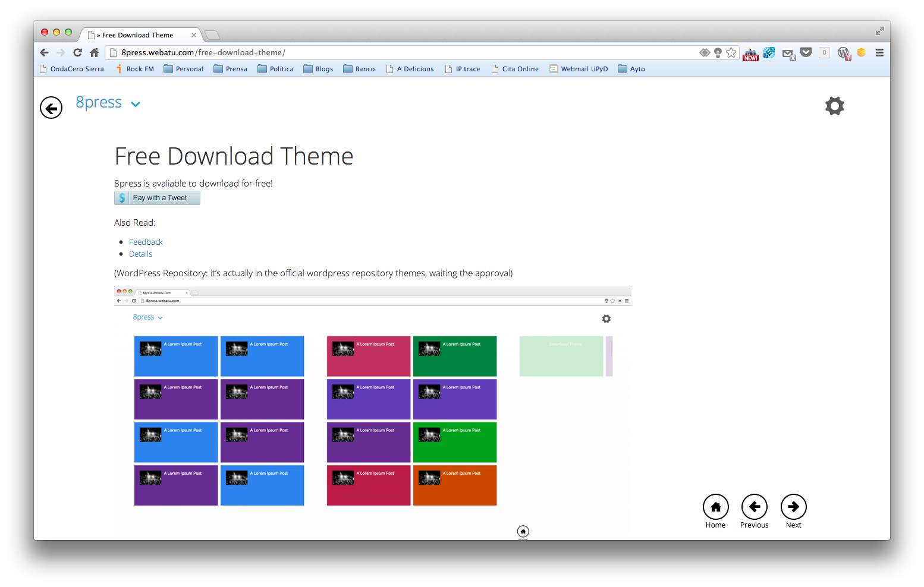
Task: Toggle fullscreen with the window arrows icon
Action: click(880, 31)
